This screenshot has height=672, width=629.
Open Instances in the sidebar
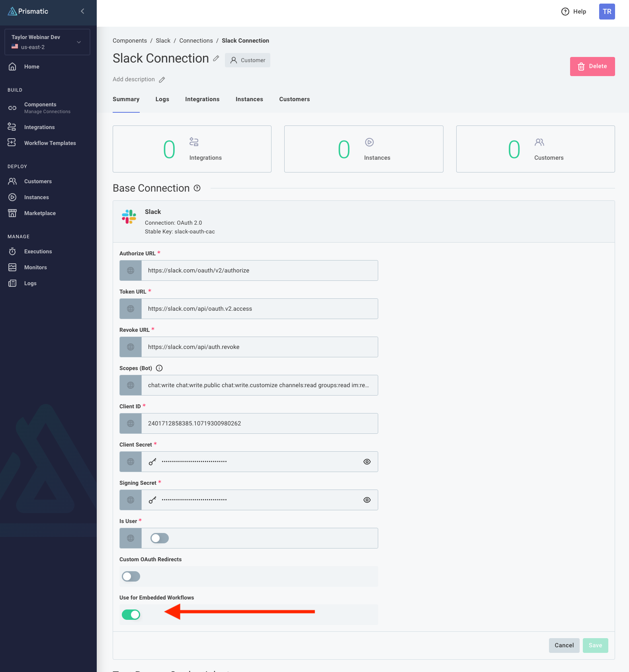point(36,197)
